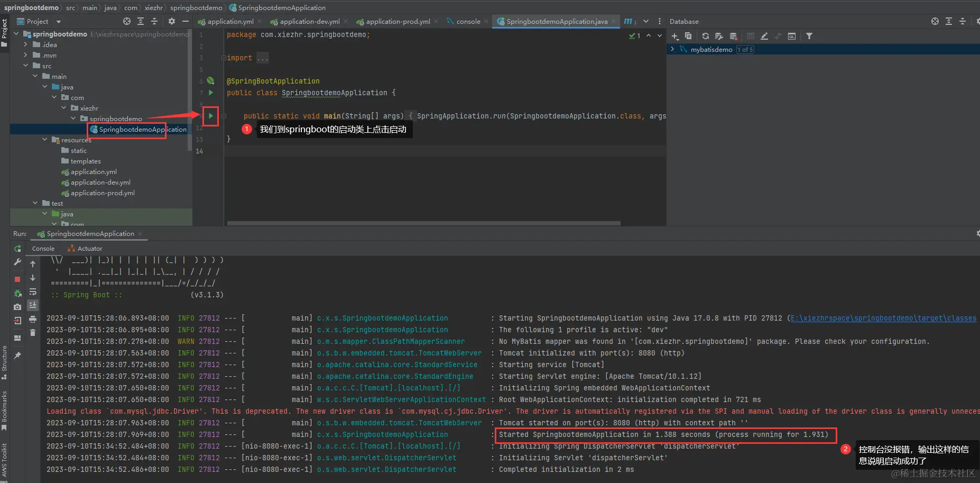
Task: Collapse the resources folder
Action: (x=44, y=140)
